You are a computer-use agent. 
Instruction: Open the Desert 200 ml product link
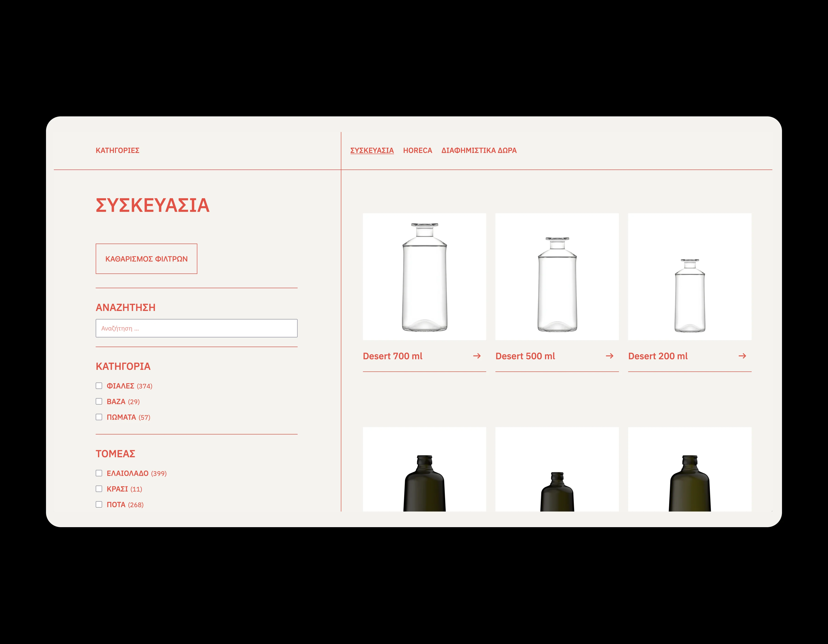pos(658,356)
